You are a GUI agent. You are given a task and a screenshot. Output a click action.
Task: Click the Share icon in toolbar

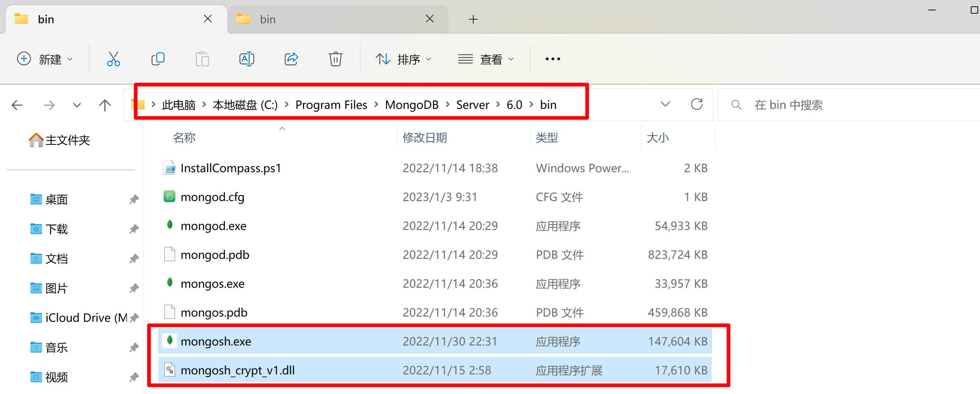tap(291, 59)
